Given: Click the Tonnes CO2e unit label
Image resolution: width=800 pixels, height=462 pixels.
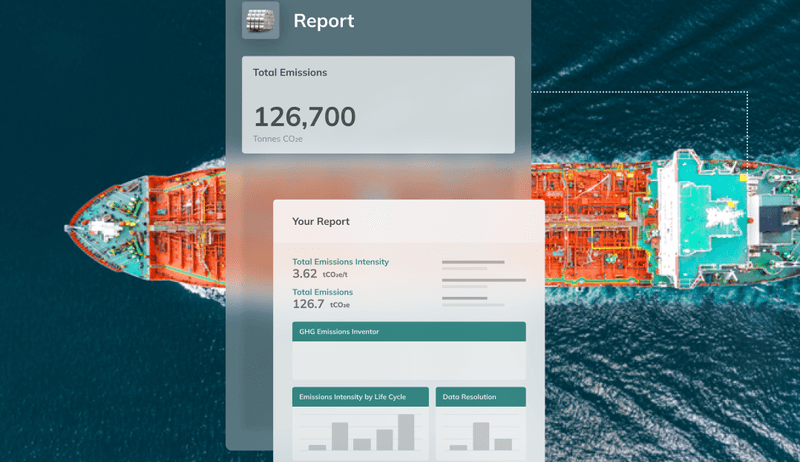Looking at the screenshot, I should tap(278, 139).
